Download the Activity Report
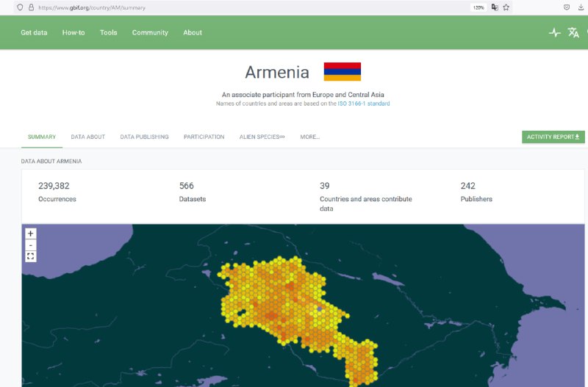 pyautogui.click(x=553, y=137)
